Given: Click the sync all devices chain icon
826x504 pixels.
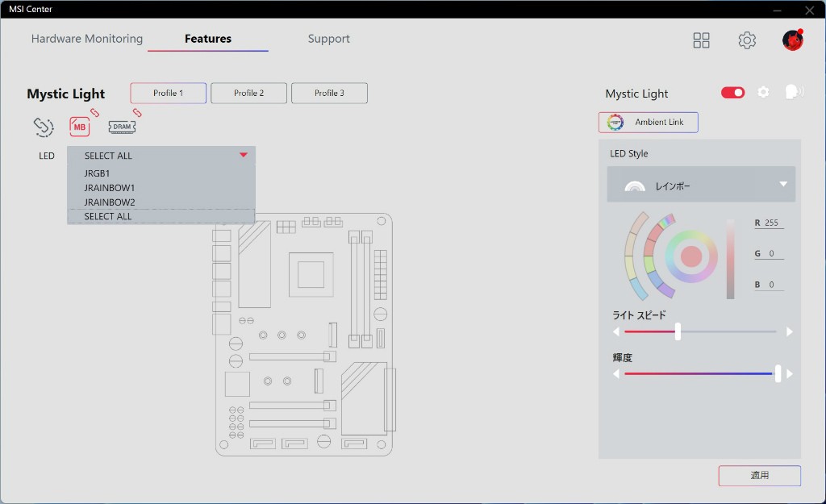Looking at the screenshot, I should click(x=43, y=127).
